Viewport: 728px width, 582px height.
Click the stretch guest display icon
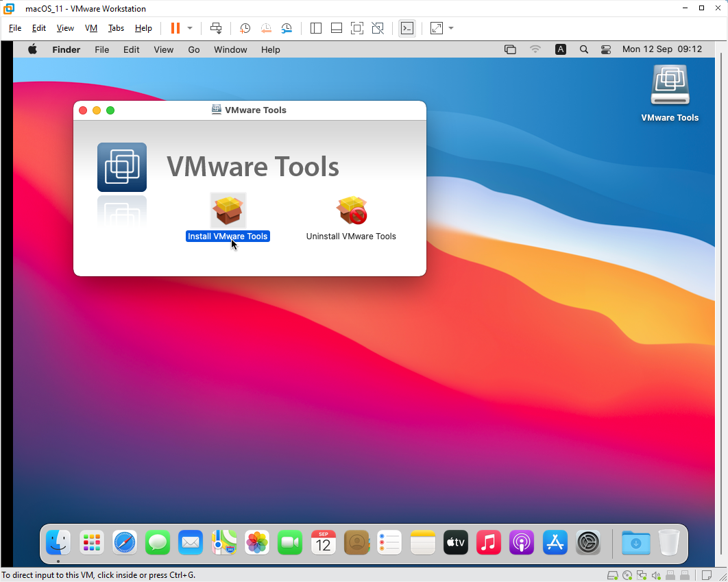coord(437,28)
